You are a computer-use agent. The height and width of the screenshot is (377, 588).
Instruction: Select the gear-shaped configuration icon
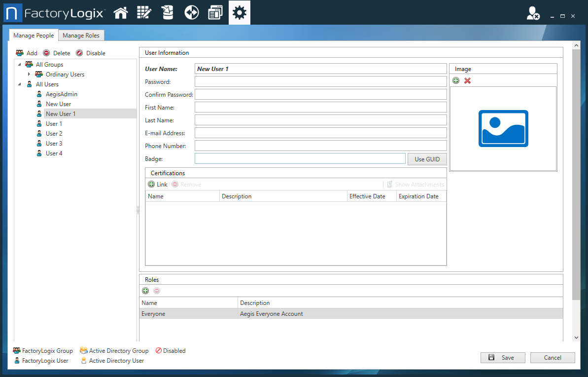coord(239,12)
